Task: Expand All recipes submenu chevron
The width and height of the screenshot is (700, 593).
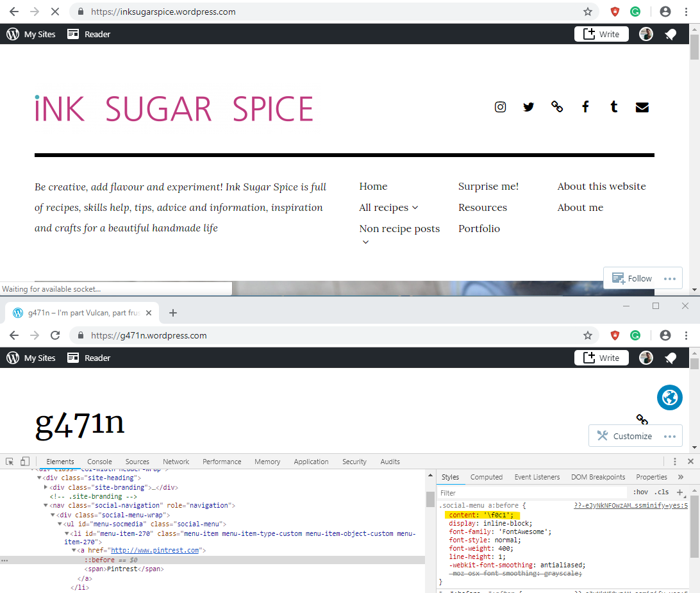Action: pos(415,208)
